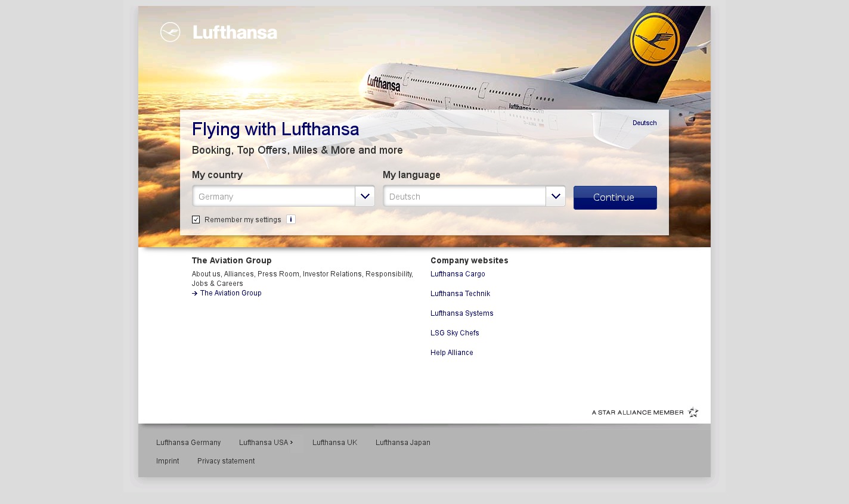Toggle the Remember my settings checkbox
Viewport: 849px width, 504px height.
tap(196, 219)
